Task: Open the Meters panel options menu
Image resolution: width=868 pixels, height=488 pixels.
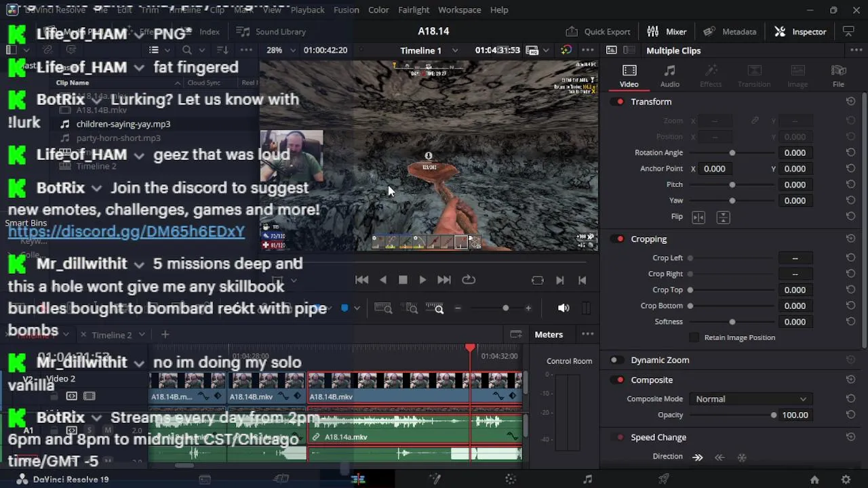Action: tap(587, 334)
